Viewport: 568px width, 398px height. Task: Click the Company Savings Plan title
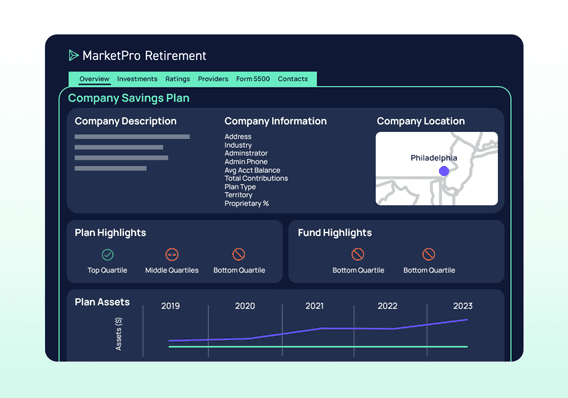point(129,98)
